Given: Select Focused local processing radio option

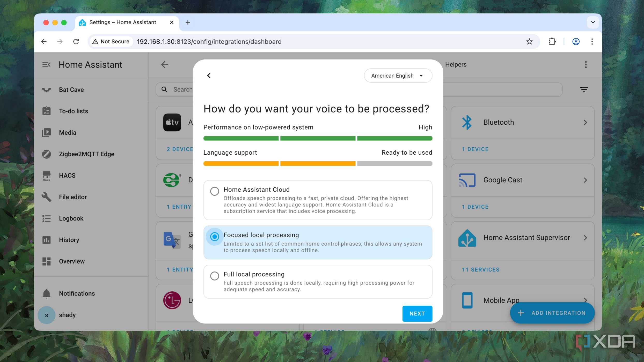Looking at the screenshot, I should (215, 237).
